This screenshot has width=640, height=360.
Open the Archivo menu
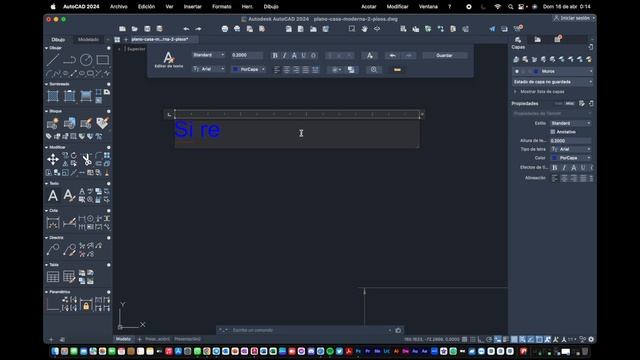point(119,7)
